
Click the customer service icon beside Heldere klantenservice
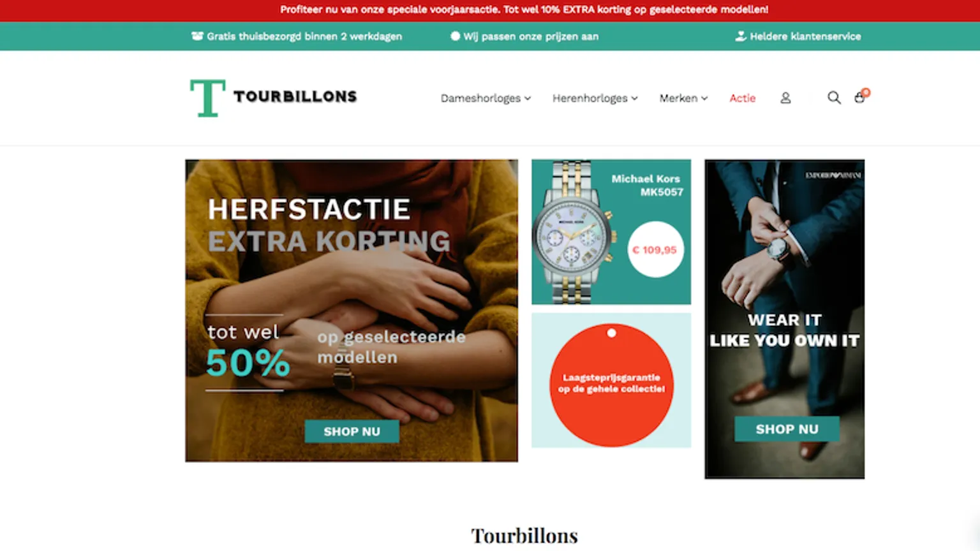pos(740,36)
